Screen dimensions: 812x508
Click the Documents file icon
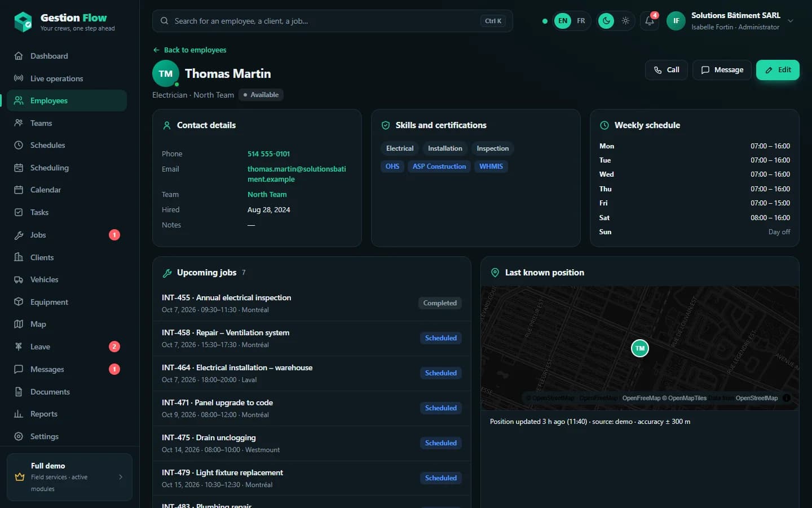pyautogui.click(x=19, y=392)
